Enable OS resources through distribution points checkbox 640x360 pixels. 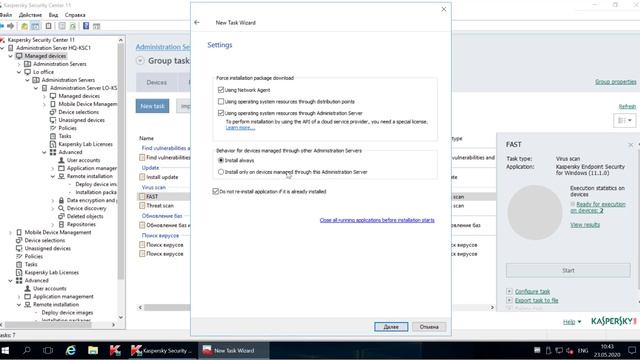pos(221,101)
